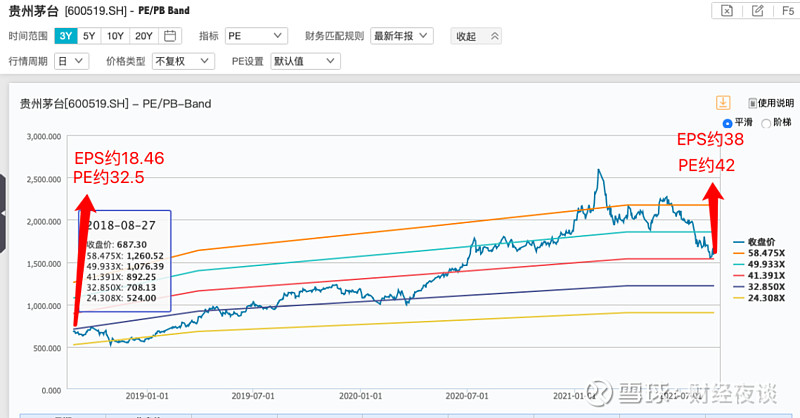The width and height of the screenshot is (800, 418).
Task: Select the 10Y time range tab
Action: point(115,36)
